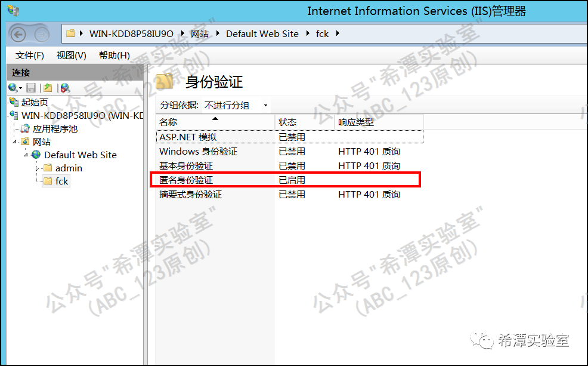This screenshot has width=588, height=366.
Task: Click 已禁用 status of Windows 身份验证
Action: tap(292, 151)
